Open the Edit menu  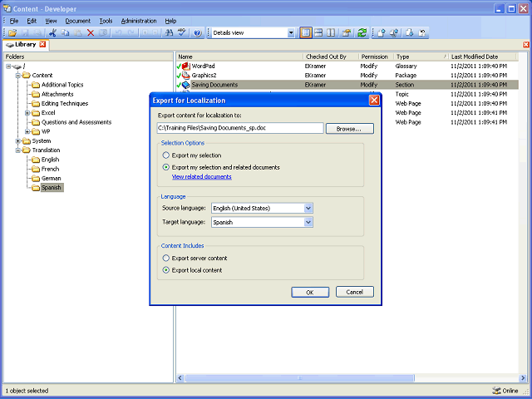32,21
